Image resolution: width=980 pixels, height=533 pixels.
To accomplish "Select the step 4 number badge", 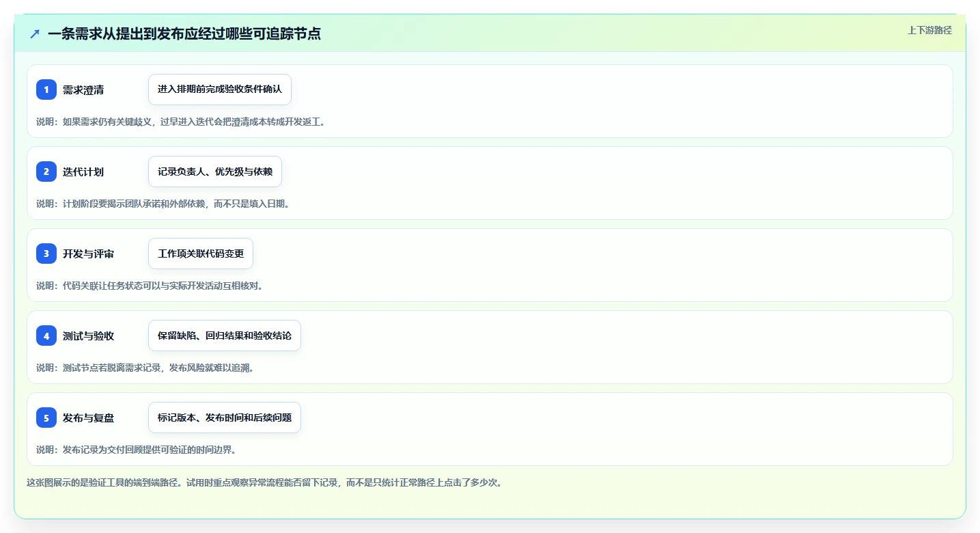I will [x=46, y=336].
